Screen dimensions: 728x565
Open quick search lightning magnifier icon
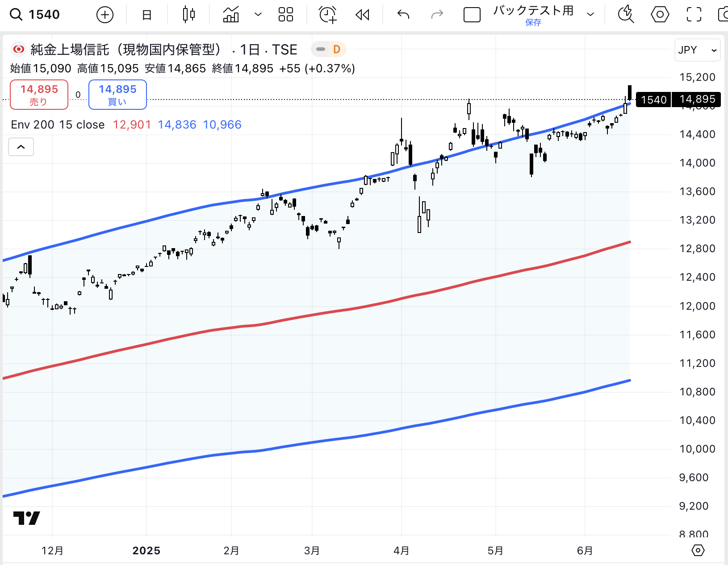coord(626,15)
